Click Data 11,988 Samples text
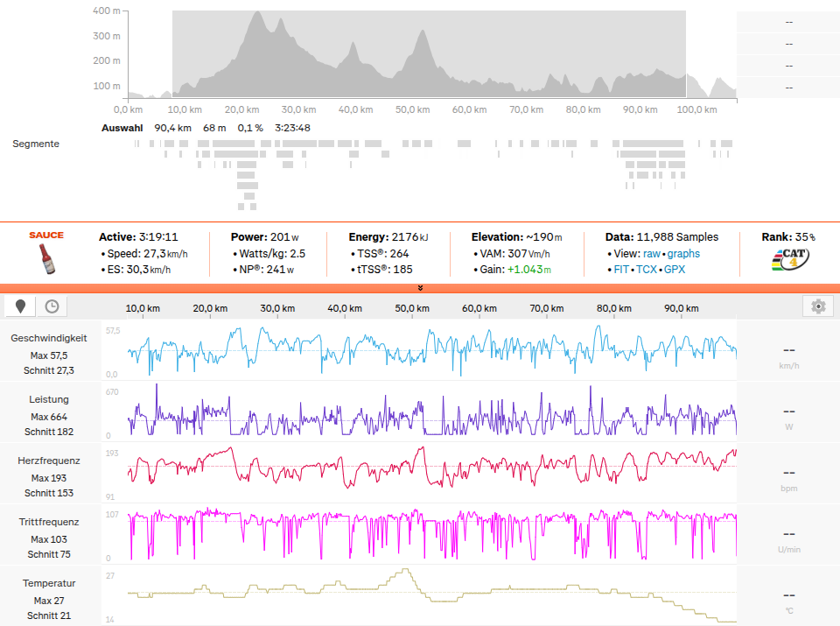The height and width of the screenshot is (626, 840). pos(661,237)
